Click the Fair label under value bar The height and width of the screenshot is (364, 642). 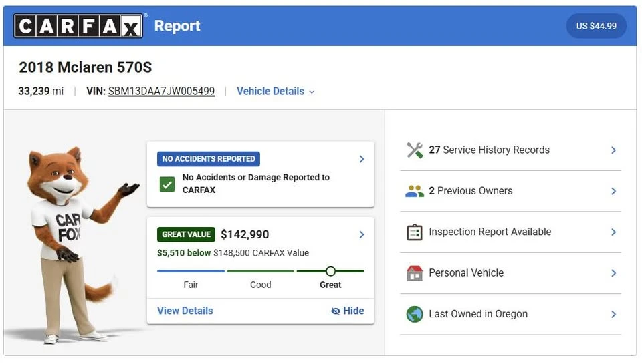191,285
